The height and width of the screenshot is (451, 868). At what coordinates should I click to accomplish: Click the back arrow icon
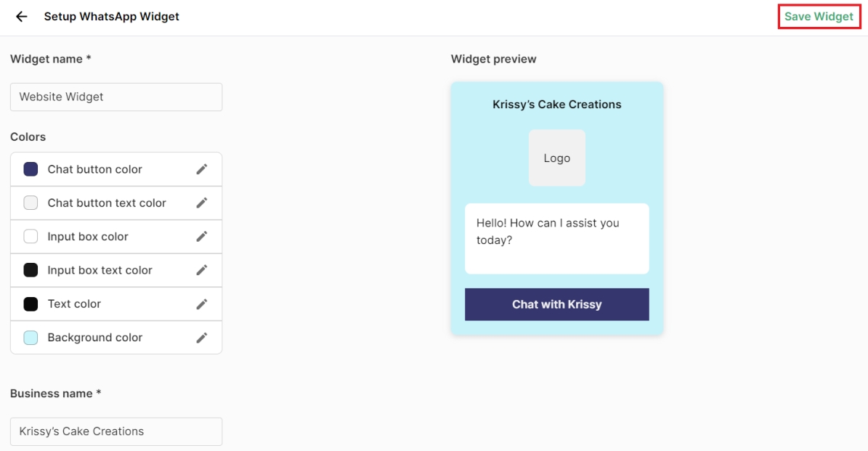coord(22,16)
